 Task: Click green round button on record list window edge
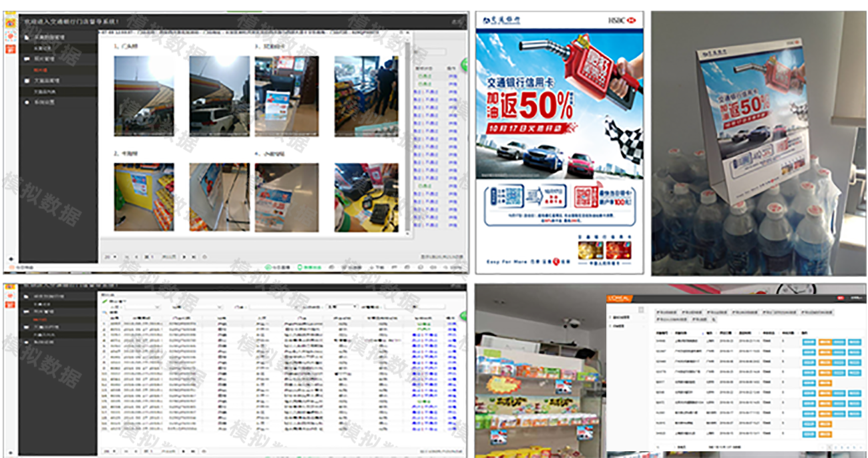point(465,316)
